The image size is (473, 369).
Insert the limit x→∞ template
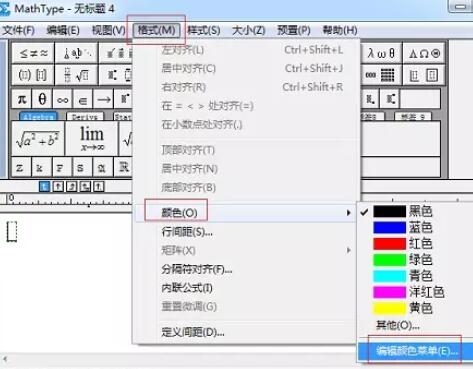92,139
